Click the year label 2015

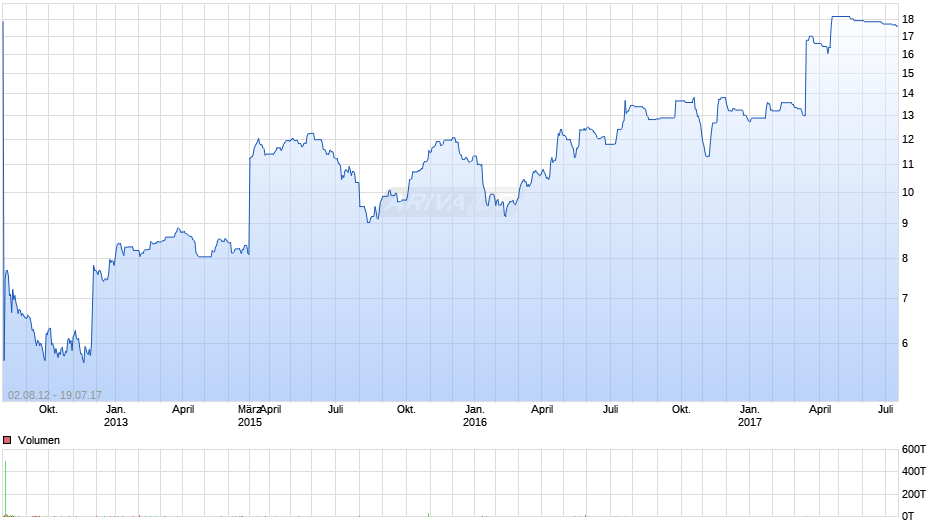click(249, 422)
